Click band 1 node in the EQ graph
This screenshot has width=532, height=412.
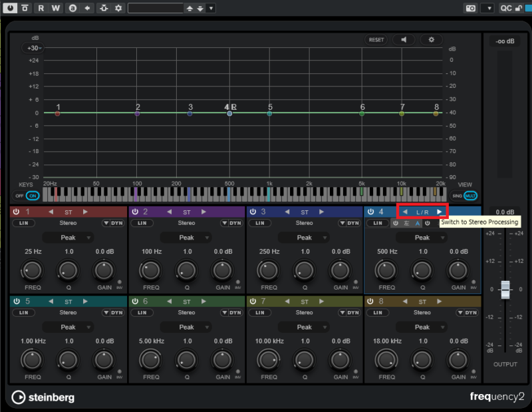point(57,113)
